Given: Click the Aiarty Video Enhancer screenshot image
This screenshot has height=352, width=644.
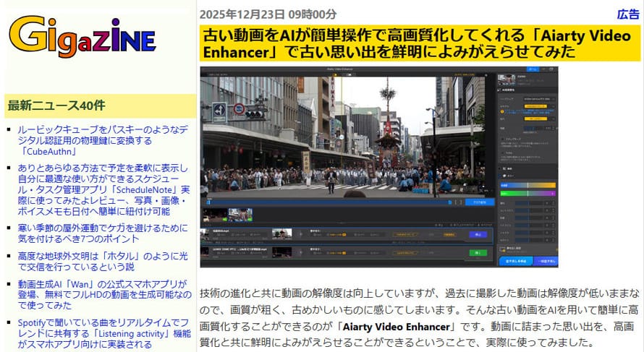Looking at the screenshot, I should point(379,167).
